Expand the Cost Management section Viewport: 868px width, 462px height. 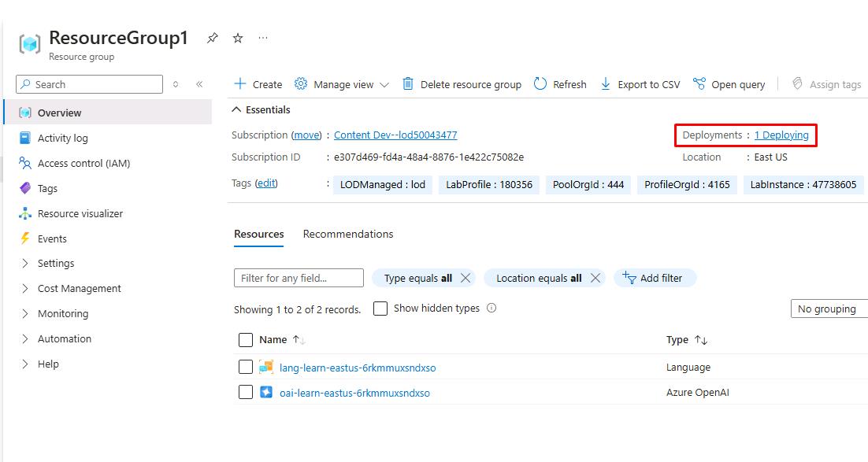coord(25,288)
